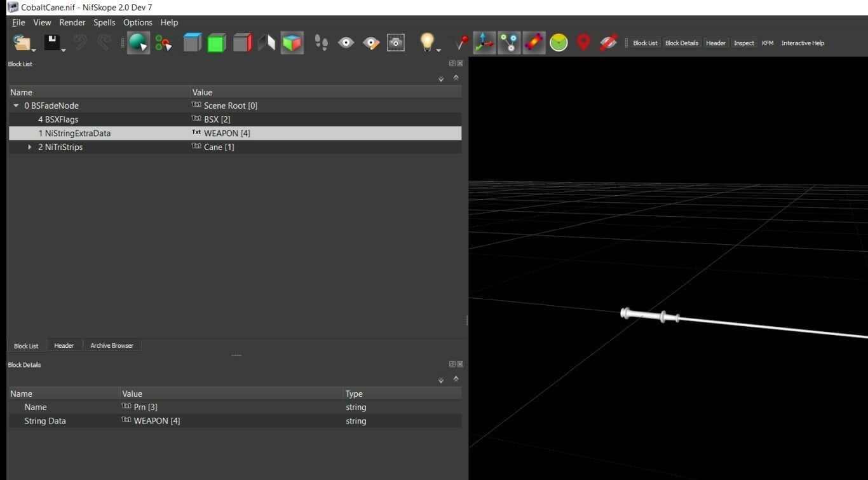Click Block List panel's double-chevron down arrow
This screenshot has height=480, width=868.
coord(441,78)
